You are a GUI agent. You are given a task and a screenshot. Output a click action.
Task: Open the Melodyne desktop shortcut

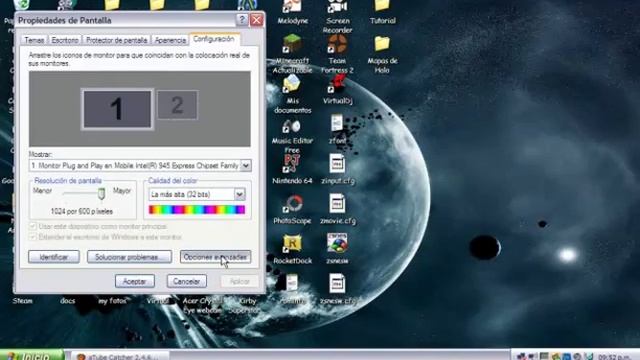click(x=292, y=12)
